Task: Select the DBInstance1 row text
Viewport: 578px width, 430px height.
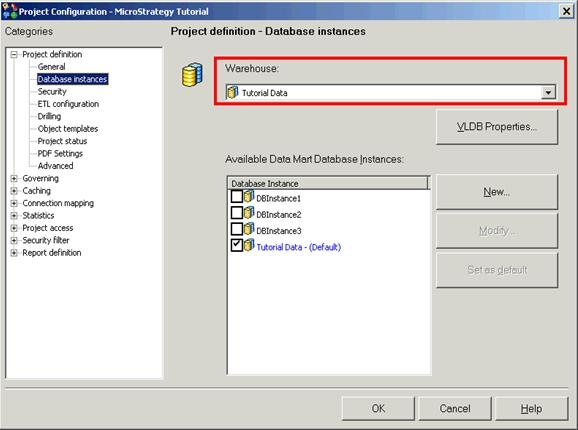Action: tap(278, 198)
